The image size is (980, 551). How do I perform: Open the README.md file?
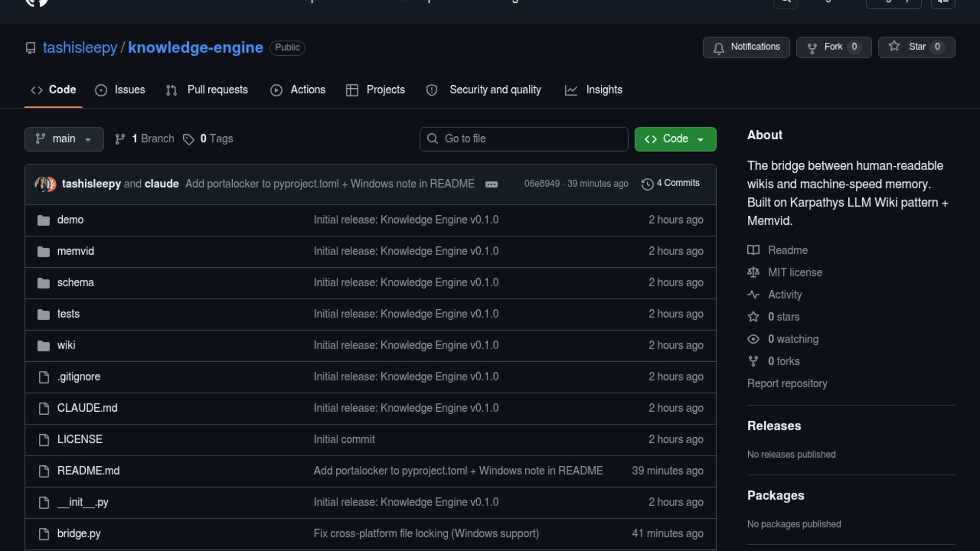coord(88,471)
